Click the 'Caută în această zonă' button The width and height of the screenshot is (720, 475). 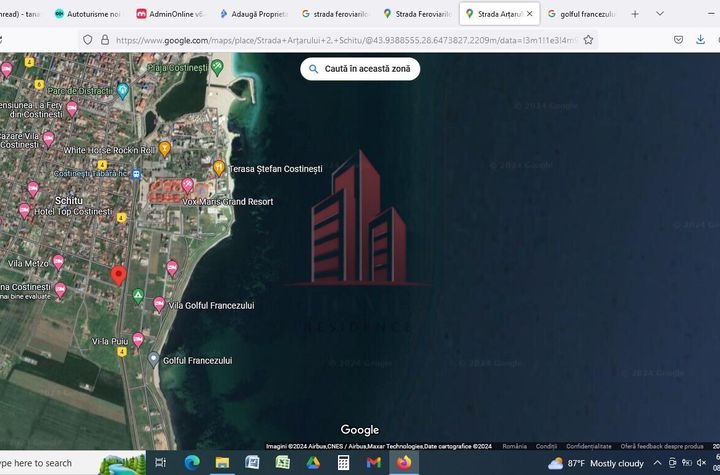[x=360, y=69]
